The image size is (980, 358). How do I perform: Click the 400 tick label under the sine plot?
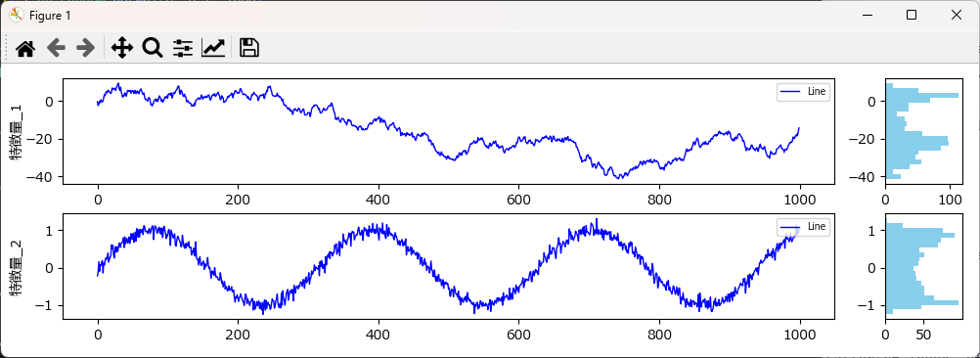(379, 336)
